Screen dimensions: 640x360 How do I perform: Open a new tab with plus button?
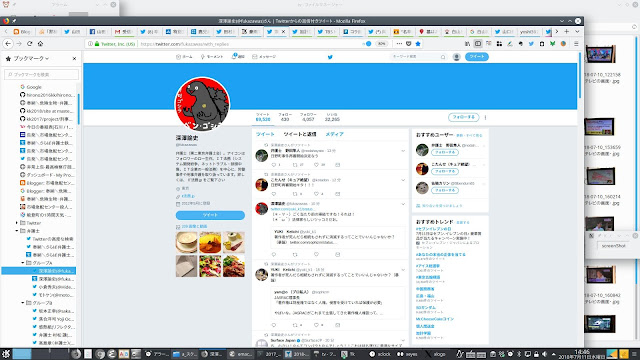(x=567, y=31)
